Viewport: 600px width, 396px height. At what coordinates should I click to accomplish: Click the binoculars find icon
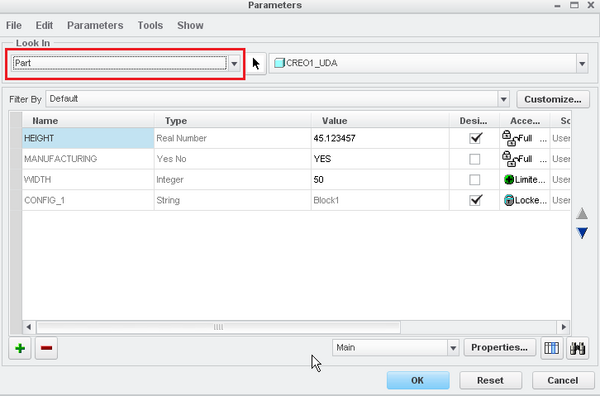pos(577,348)
